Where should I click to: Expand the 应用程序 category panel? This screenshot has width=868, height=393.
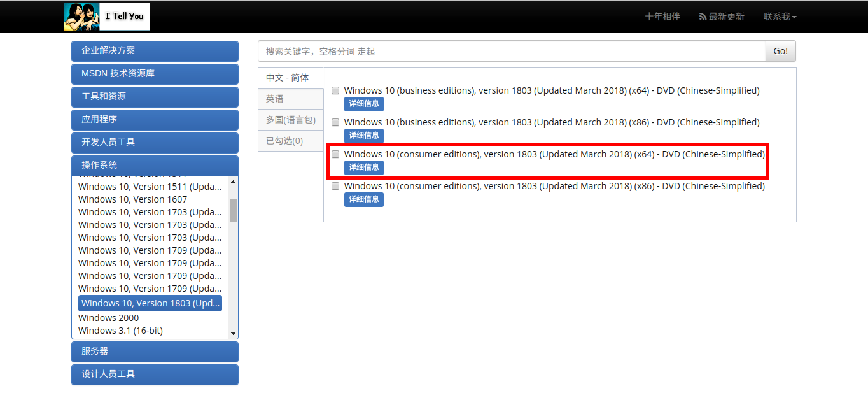pos(155,120)
